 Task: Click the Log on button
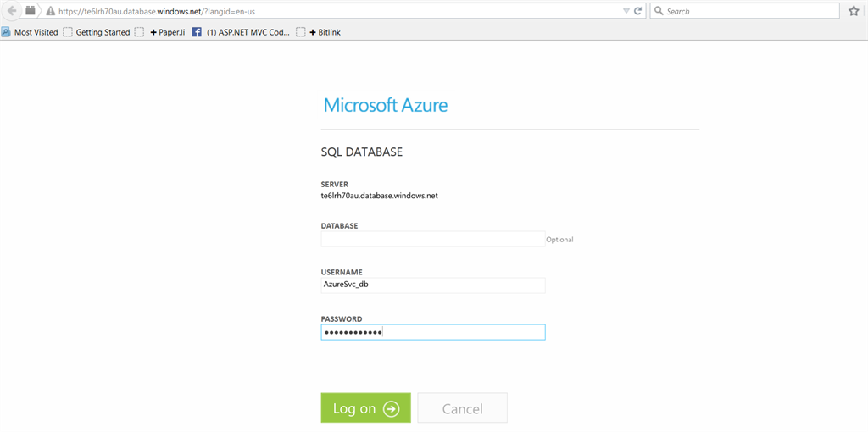coord(365,408)
